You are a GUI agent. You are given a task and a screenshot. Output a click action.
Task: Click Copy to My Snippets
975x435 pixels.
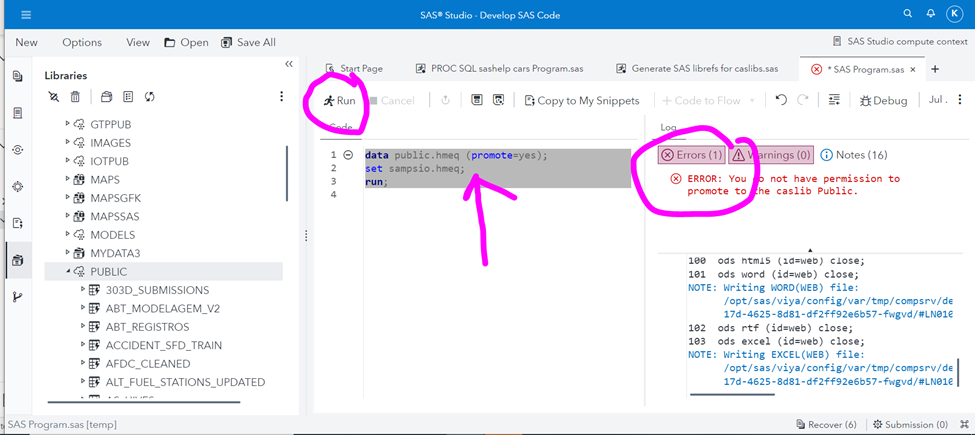(x=582, y=100)
